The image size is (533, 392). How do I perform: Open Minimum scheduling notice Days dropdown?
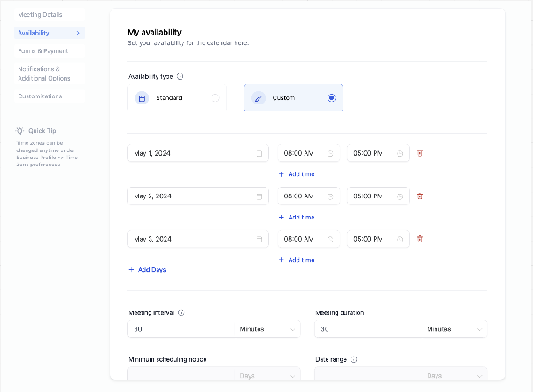267,375
